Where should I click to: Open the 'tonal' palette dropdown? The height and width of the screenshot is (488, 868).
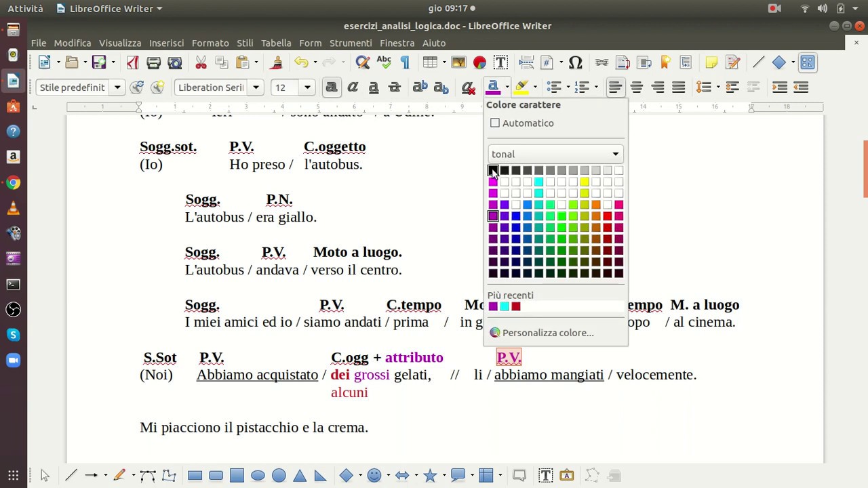(x=555, y=154)
